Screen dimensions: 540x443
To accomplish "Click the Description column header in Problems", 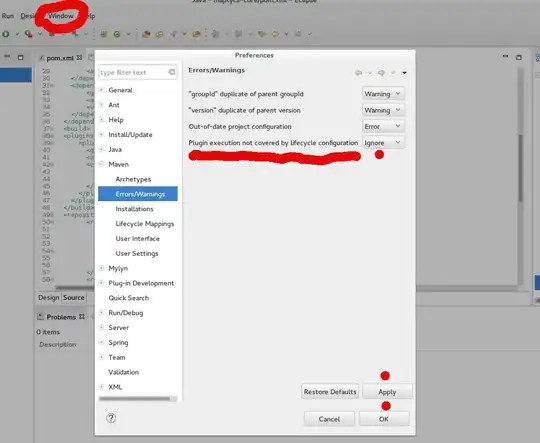I will click(58, 344).
